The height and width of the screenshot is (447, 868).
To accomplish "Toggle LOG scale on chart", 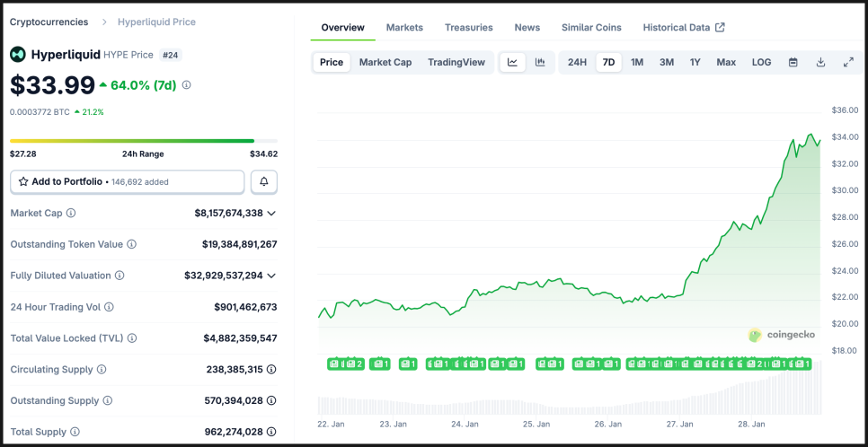I will [761, 63].
